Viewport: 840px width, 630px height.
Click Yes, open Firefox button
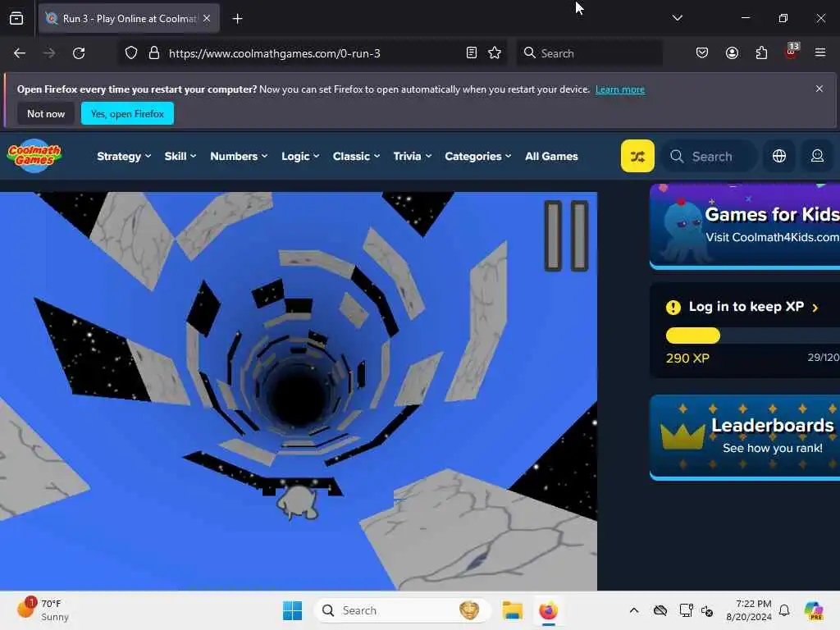pos(127,113)
